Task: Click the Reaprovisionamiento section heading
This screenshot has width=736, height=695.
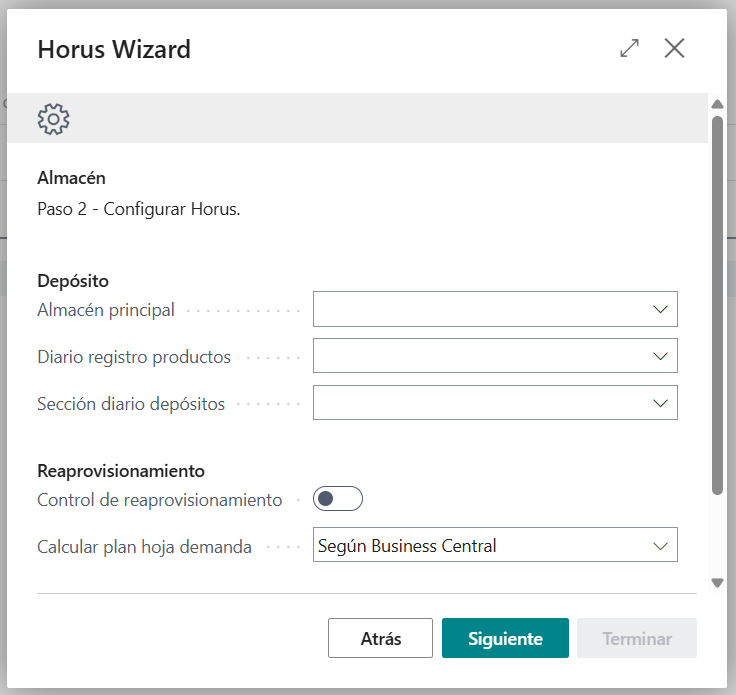Action: (x=121, y=471)
